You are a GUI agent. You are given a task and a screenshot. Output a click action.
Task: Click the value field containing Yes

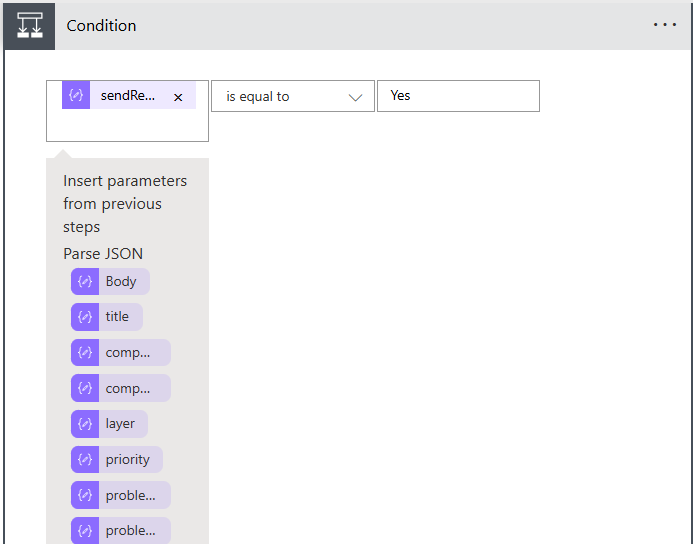click(x=458, y=96)
